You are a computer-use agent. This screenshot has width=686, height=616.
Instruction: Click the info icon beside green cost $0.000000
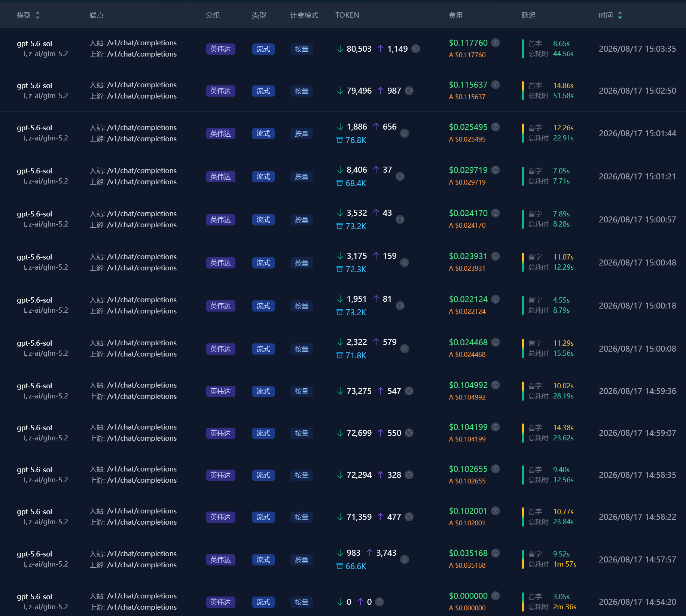[x=496, y=596]
